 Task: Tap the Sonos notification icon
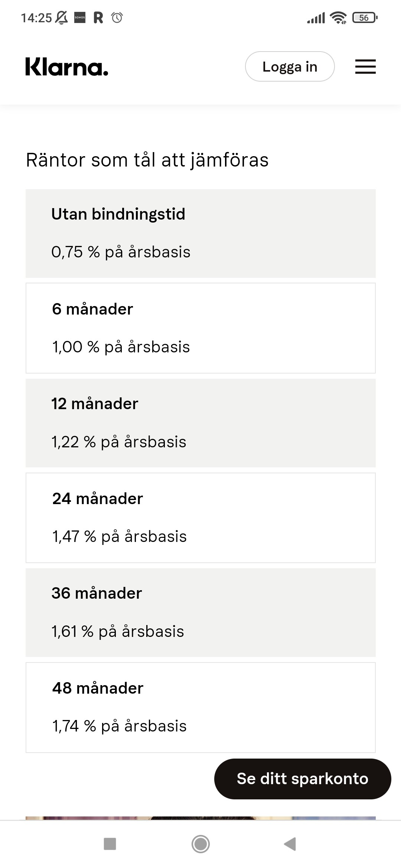point(80,17)
